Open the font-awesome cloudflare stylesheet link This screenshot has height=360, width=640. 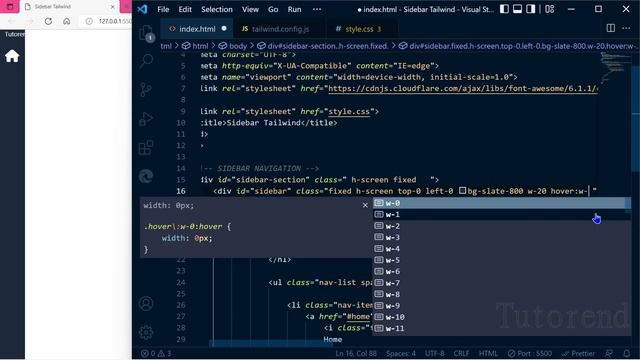click(463, 89)
